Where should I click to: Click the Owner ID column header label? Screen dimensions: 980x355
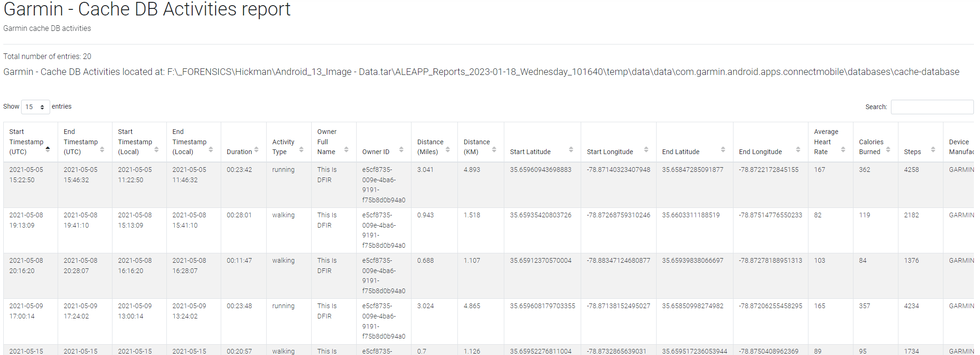coord(376,152)
